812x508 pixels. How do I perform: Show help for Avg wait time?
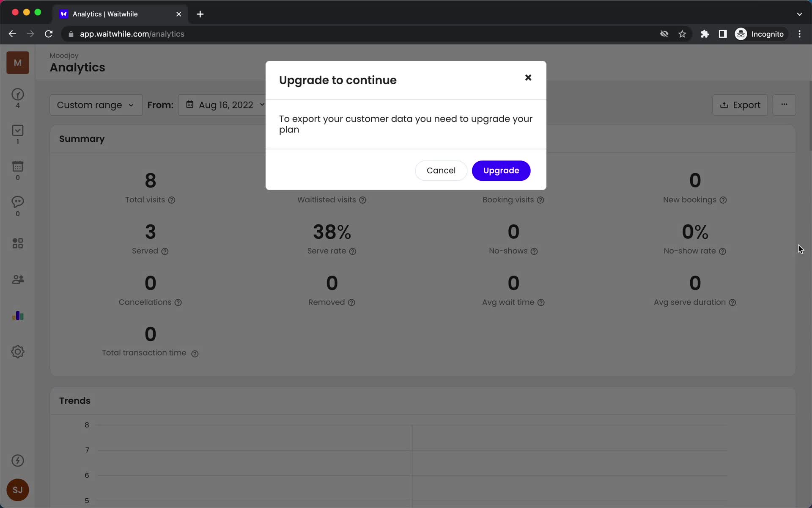point(541,303)
